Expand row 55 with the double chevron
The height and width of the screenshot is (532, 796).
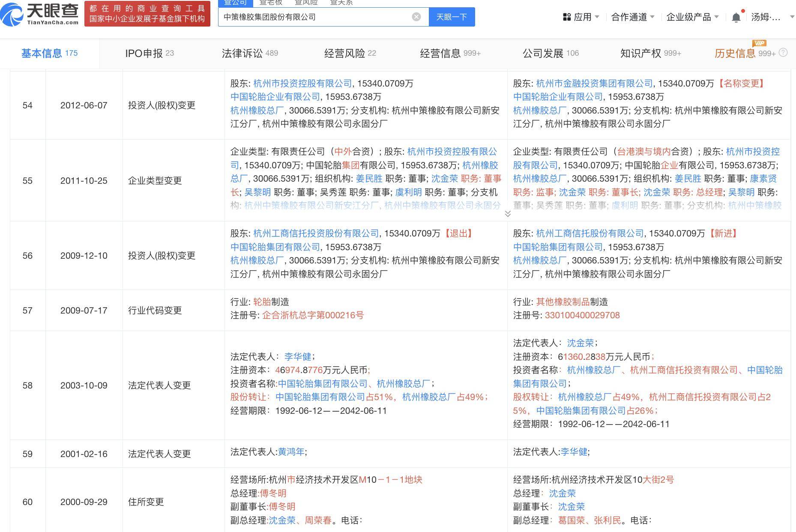click(x=508, y=213)
